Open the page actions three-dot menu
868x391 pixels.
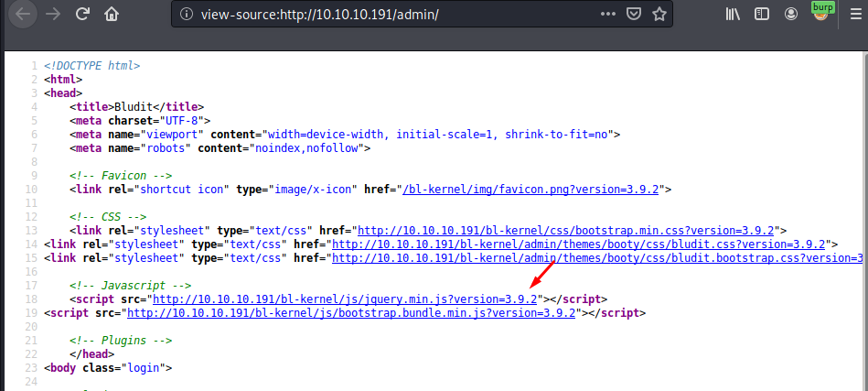click(608, 15)
